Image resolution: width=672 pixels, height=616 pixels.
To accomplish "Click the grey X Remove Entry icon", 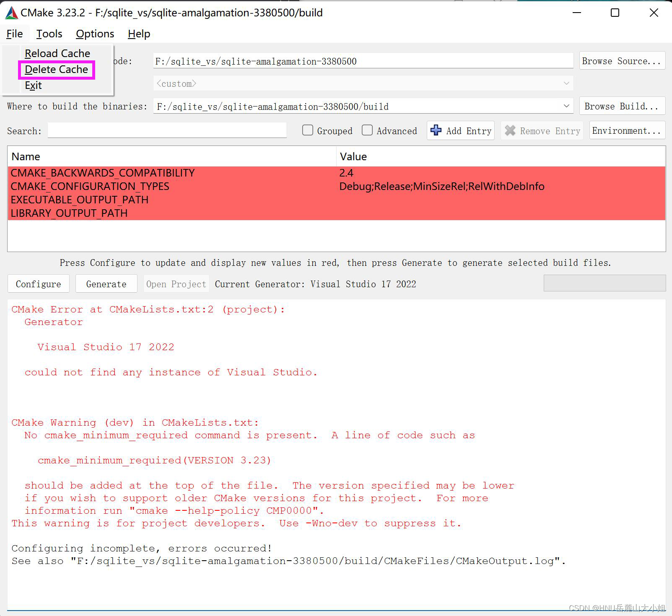I will point(510,131).
